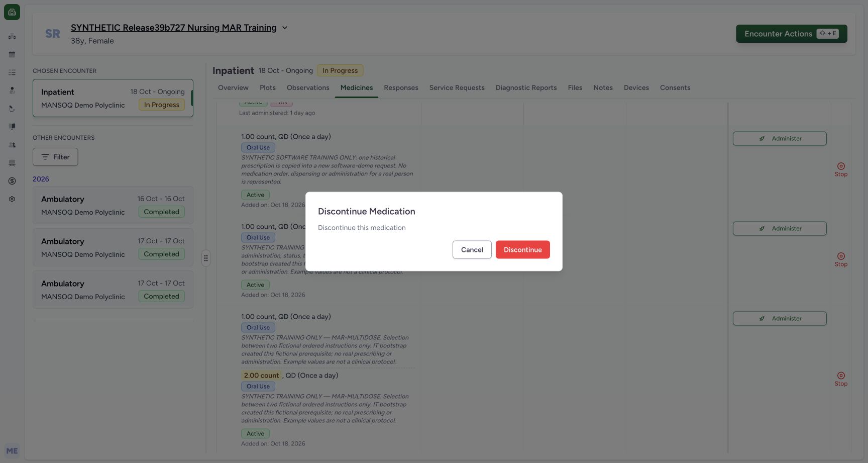This screenshot has height=463, width=868.
Task: Click Administer for MAR-MULTIDOSE medication
Action: [780, 319]
